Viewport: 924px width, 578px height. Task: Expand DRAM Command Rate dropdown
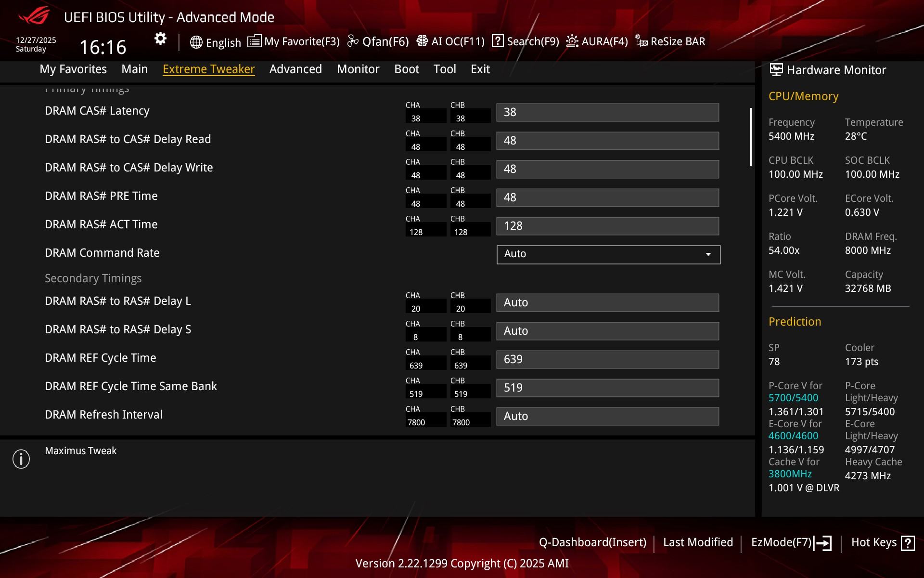tap(608, 254)
